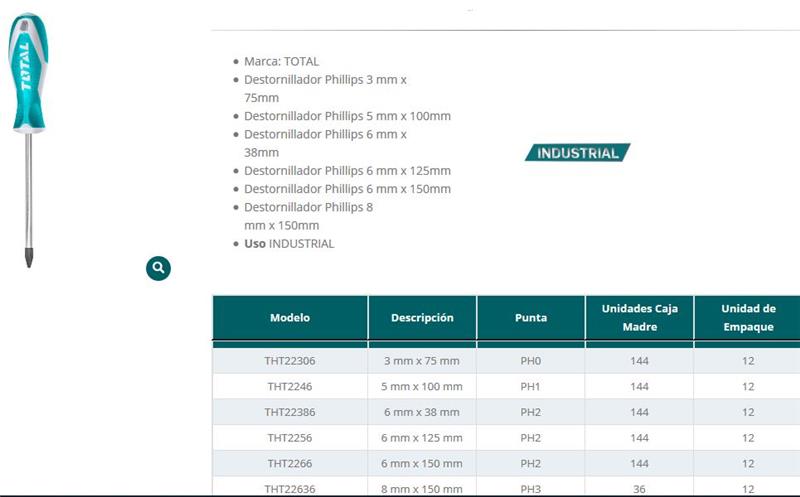Screen dimensions: 800x497
Task: Click the magnifier zoom icon near product image
Action: click(158, 268)
